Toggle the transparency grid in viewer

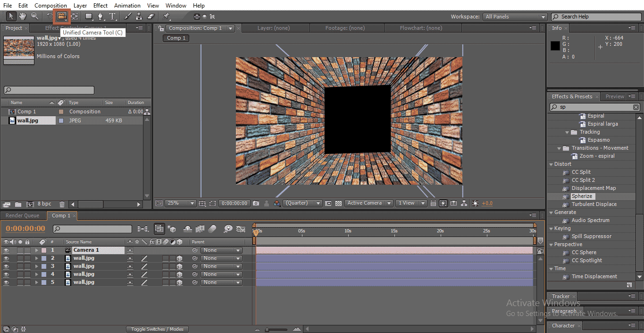[x=338, y=203]
